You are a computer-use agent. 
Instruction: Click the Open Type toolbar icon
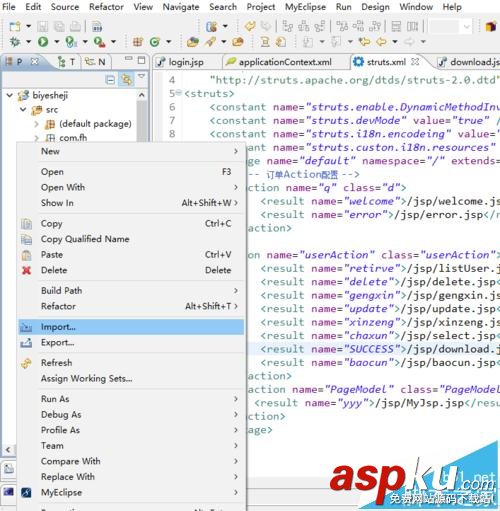click(x=193, y=42)
